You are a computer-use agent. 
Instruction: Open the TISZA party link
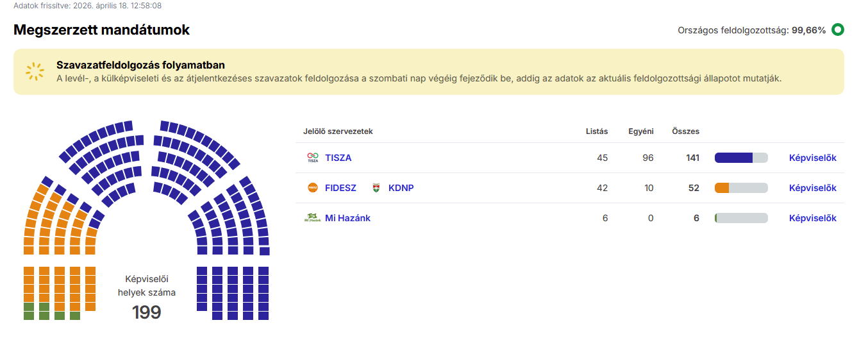(x=338, y=158)
